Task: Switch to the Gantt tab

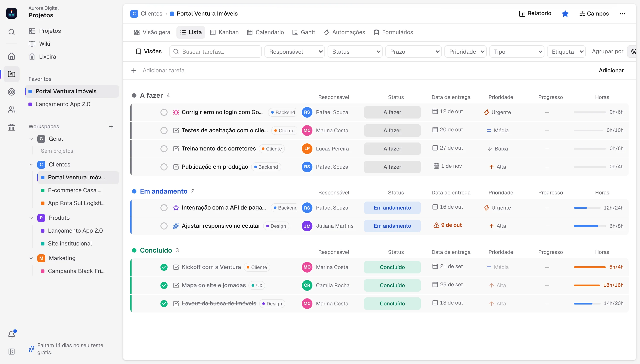Action: [304, 32]
